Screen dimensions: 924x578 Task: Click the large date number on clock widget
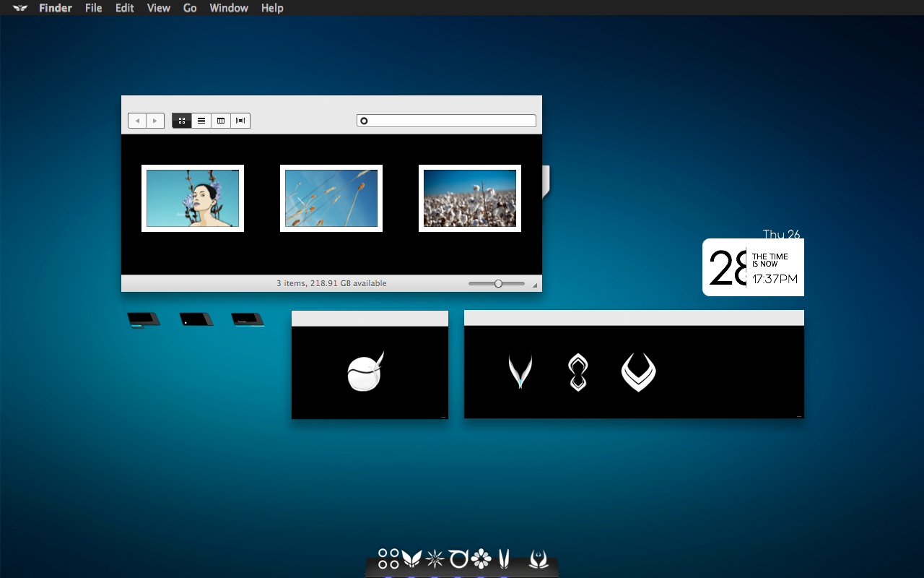(x=728, y=268)
